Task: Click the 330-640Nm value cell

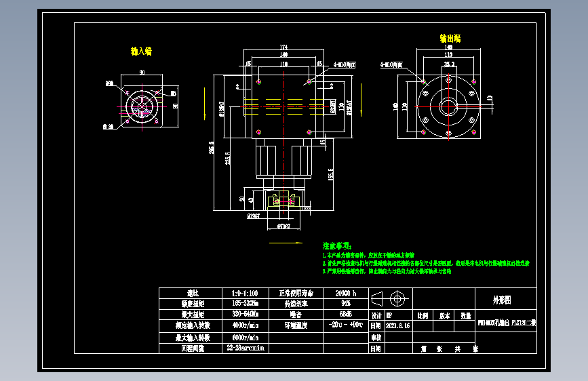Action: coord(245,314)
